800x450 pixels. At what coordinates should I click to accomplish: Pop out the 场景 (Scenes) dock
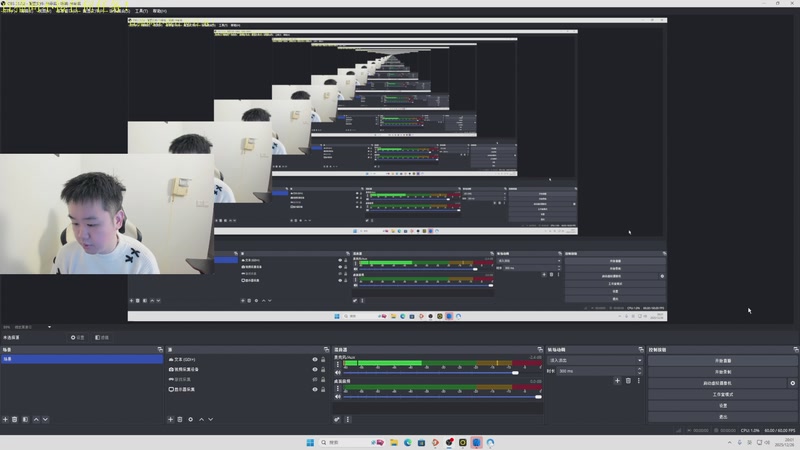[x=160, y=349]
